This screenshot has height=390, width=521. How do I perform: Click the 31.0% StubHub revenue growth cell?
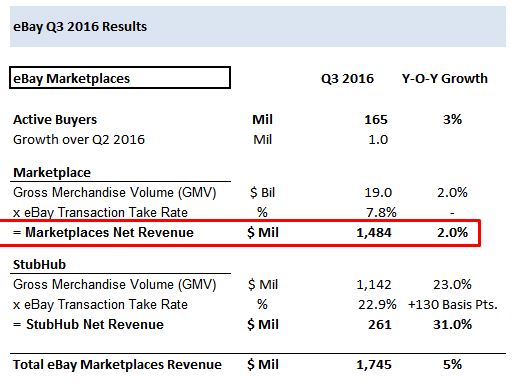[452, 325]
